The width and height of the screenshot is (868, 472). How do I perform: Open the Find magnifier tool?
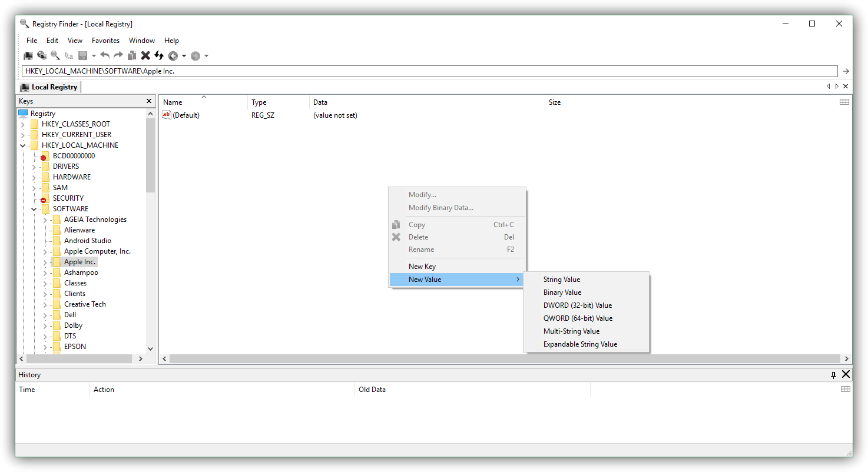point(55,56)
